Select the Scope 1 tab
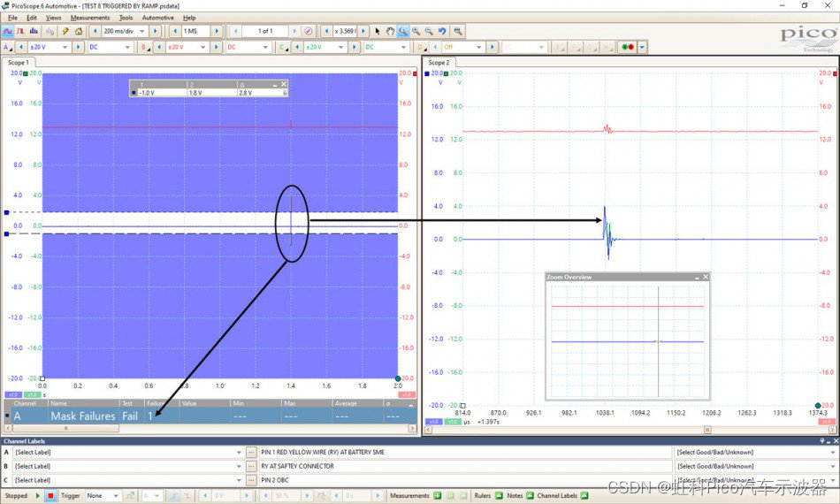 (19, 63)
